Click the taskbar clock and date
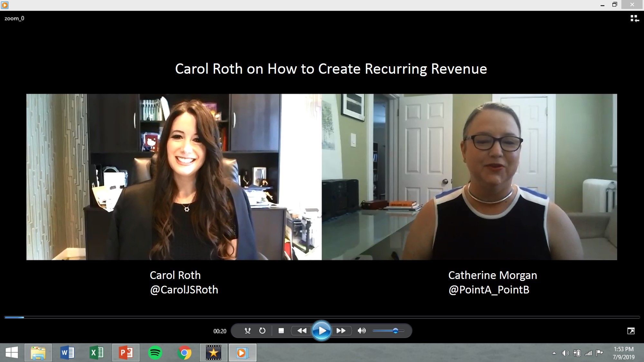This screenshot has height=362, width=644. click(623, 353)
